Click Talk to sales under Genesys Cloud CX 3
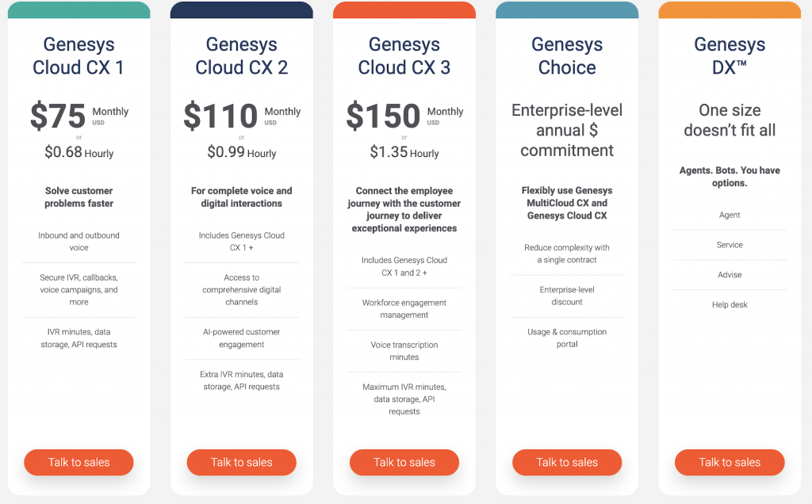Viewport: 812px width, 504px height. [x=404, y=462]
